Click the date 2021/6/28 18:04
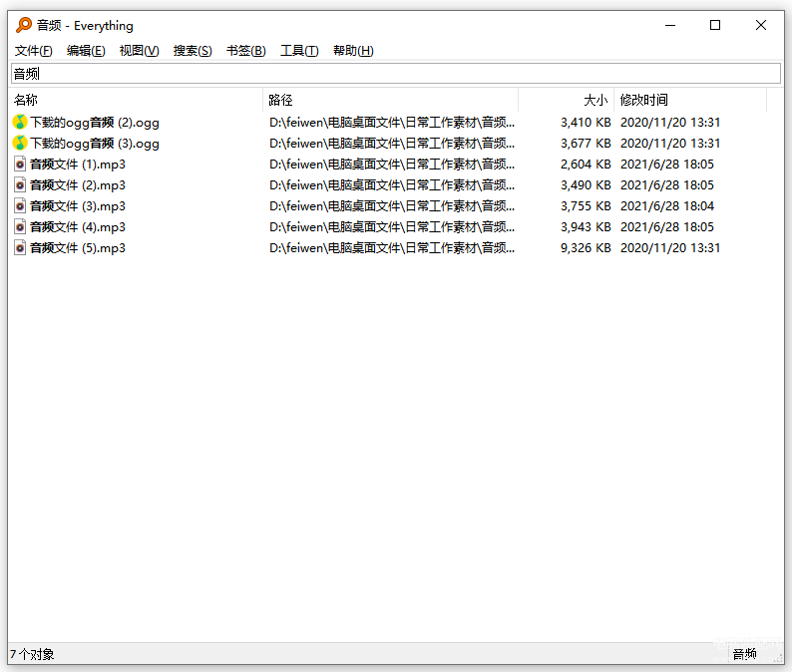Screen dimensions: 792x672 [x=667, y=206]
